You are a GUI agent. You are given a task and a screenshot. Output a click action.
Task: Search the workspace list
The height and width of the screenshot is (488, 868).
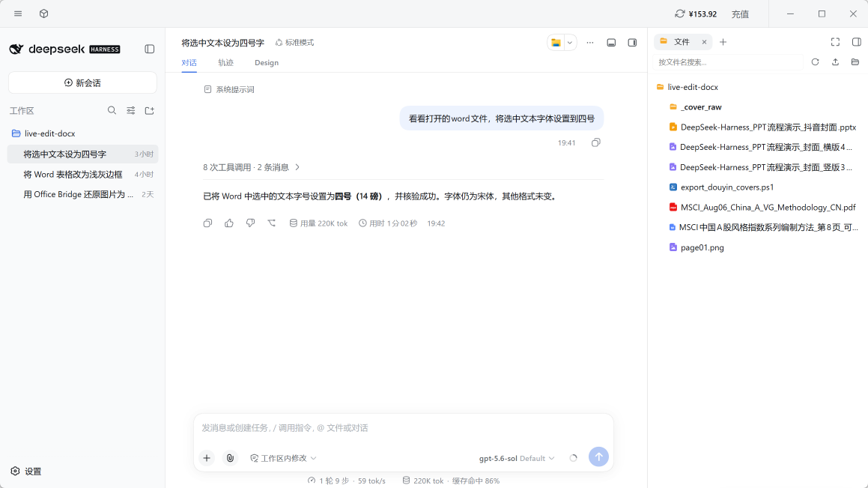112,111
